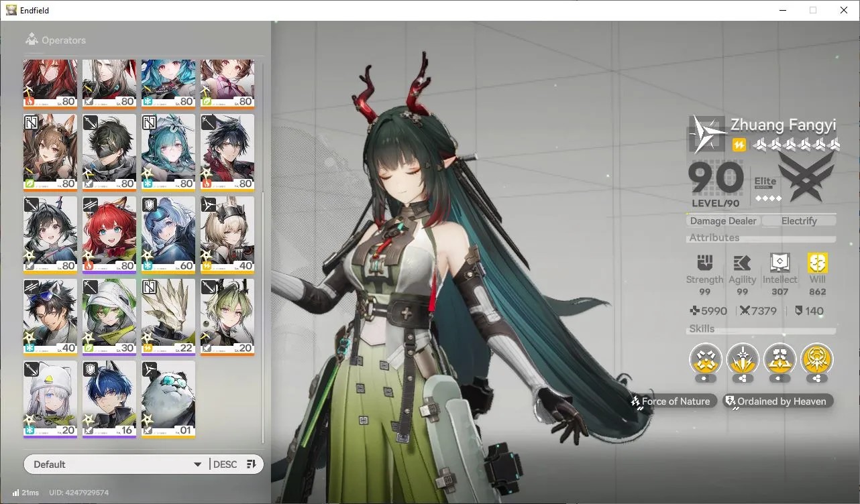Click the Endfield app icon in title bar

[x=11, y=10]
